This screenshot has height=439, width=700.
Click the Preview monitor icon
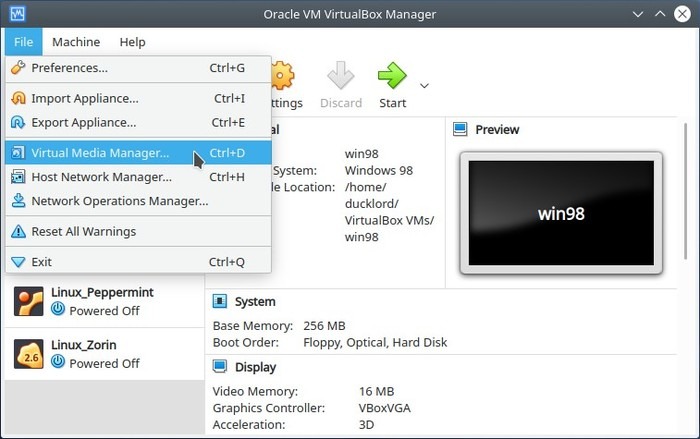click(460, 130)
